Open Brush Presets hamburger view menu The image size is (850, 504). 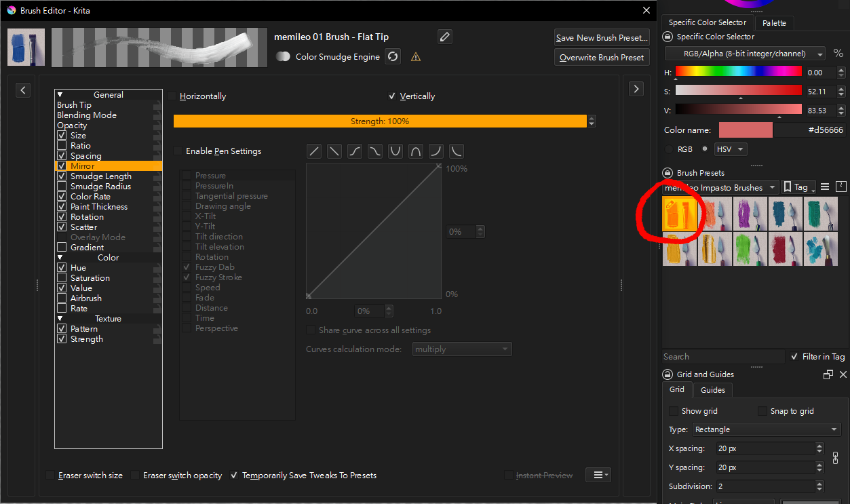point(825,187)
